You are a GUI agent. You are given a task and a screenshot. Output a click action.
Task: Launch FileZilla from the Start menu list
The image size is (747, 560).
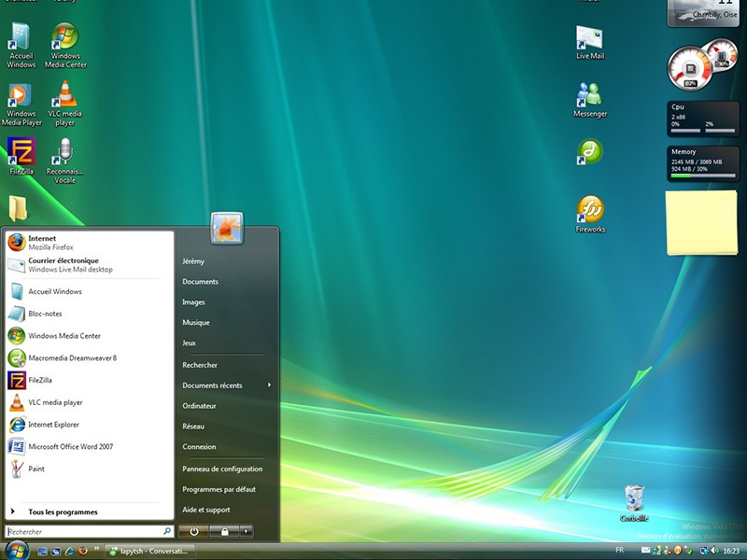pyautogui.click(x=89, y=380)
